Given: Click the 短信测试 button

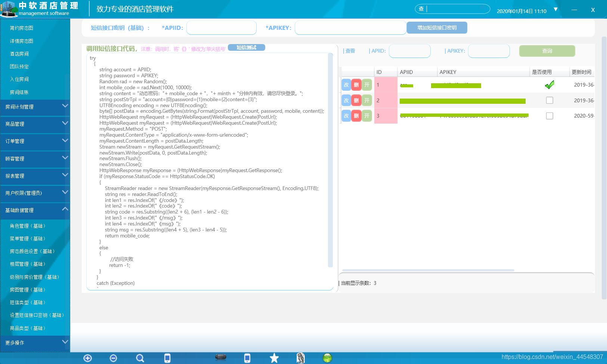Looking at the screenshot, I should coord(247,47).
